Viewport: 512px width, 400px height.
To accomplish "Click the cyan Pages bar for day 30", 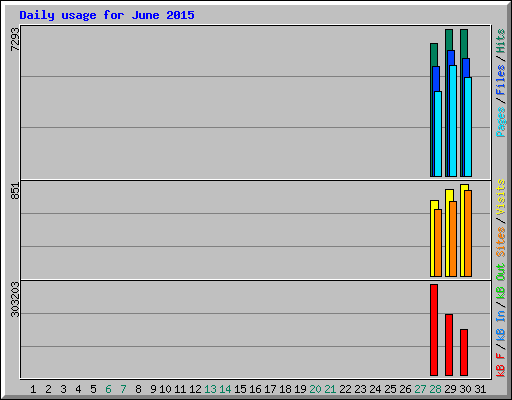I will pyautogui.click(x=468, y=127).
